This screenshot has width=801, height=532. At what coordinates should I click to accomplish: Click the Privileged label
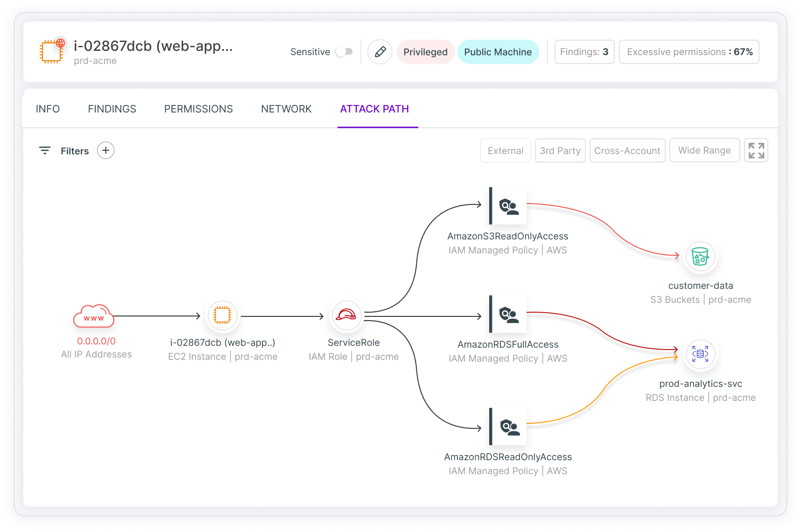click(425, 52)
